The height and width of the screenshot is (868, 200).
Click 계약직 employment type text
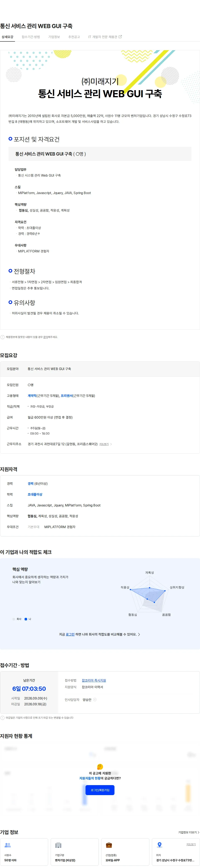[x=32, y=396]
